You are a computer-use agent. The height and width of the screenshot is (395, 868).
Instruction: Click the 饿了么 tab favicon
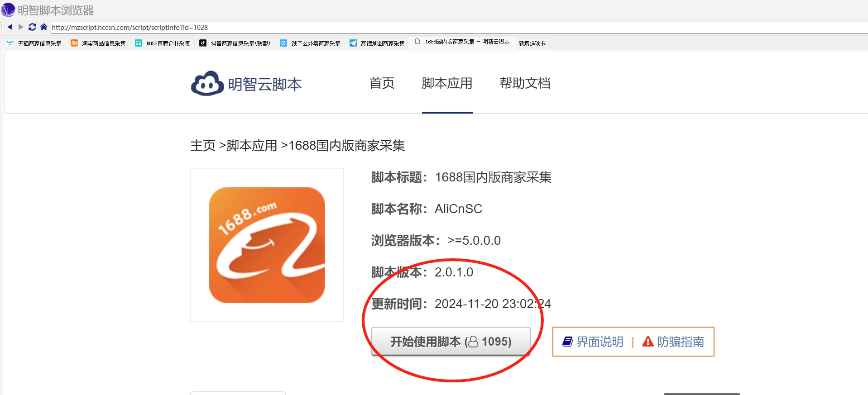283,43
